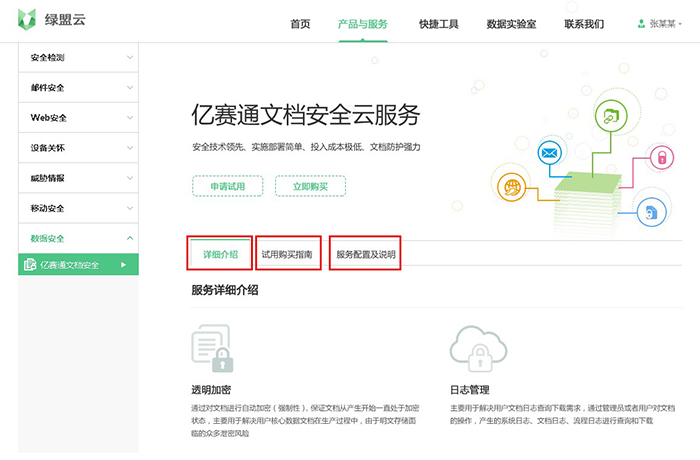Expand the Web安全 sidebar section

point(79,117)
